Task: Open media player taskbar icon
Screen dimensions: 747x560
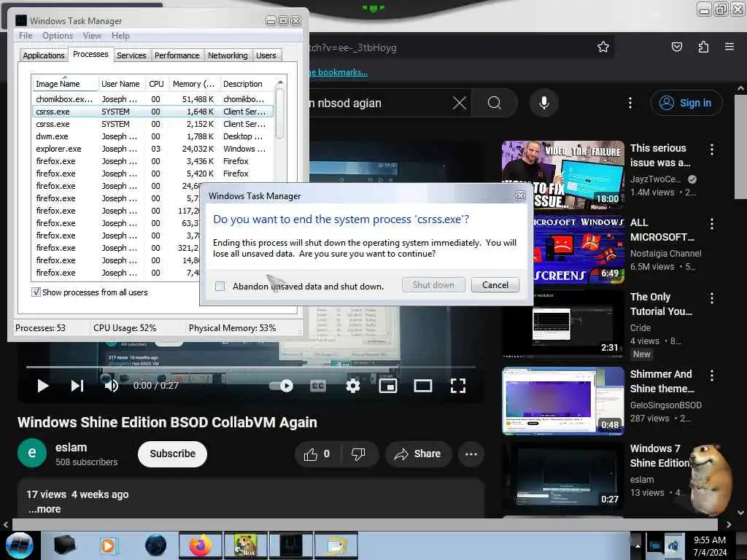Action: pyautogui.click(x=108, y=545)
